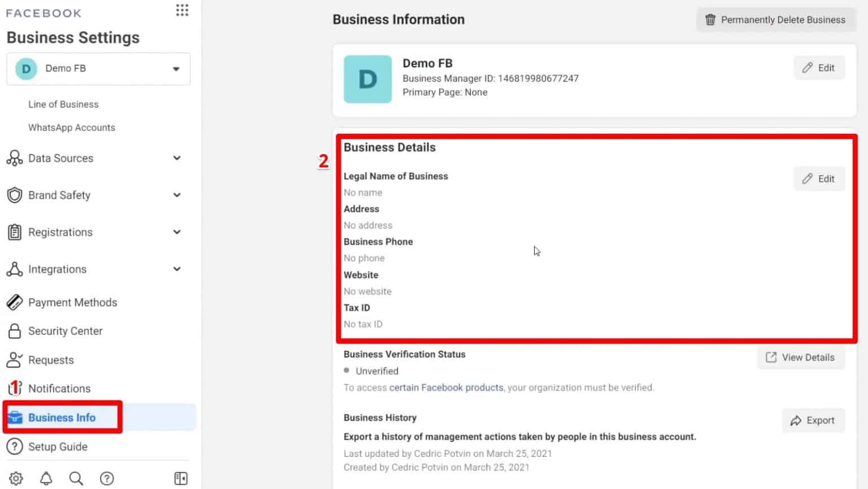
Task: Open the Security Center lock icon
Action: [15, 331]
